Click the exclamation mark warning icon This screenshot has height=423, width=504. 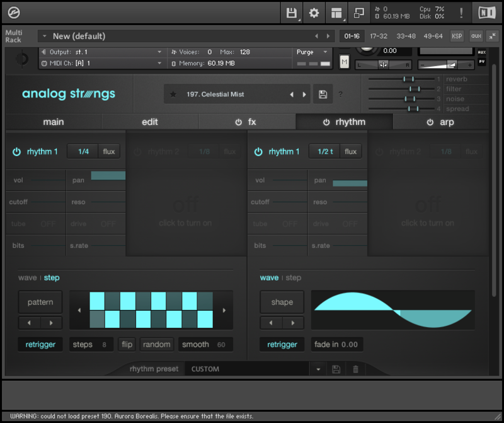tap(461, 13)
